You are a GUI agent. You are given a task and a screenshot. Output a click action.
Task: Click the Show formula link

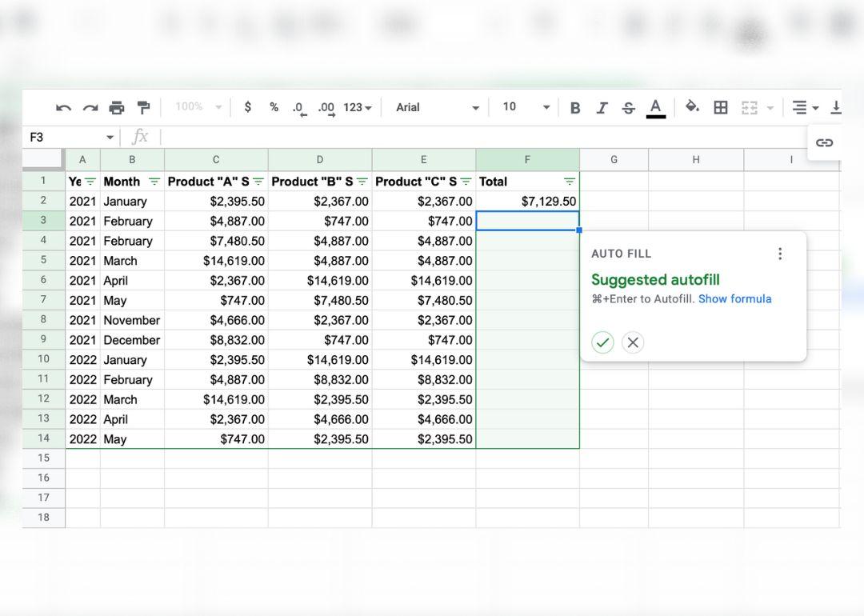pos(734,299)
